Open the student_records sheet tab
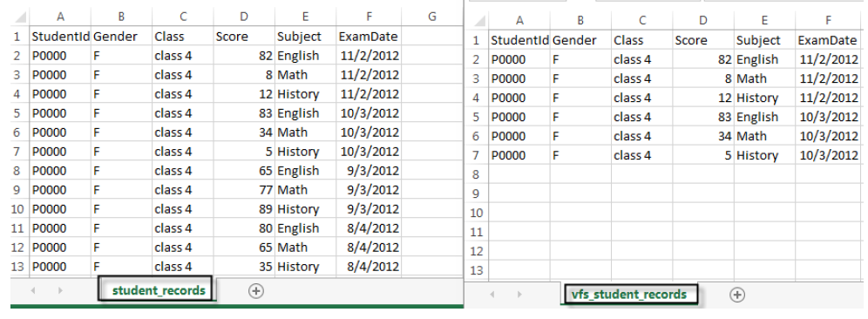The width and height of the screenshot is (868, 319). [159, 290]
